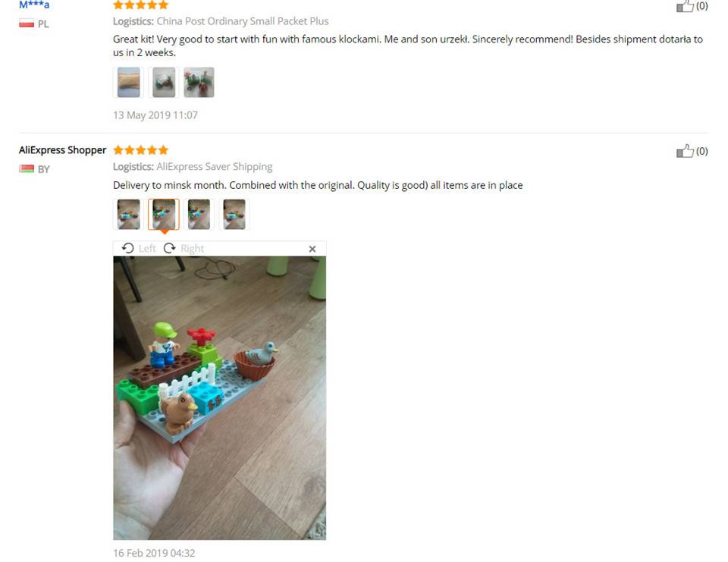Image resolution: width=728 pixels, height=562 pixels.
Task: Click five-star rating of Belarus review
Action: [x=141, y=150]
